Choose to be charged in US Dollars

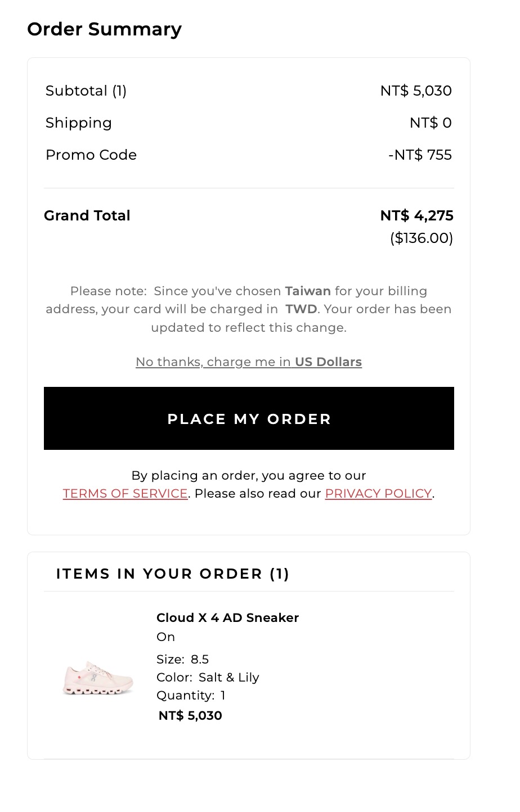[249, 362]
